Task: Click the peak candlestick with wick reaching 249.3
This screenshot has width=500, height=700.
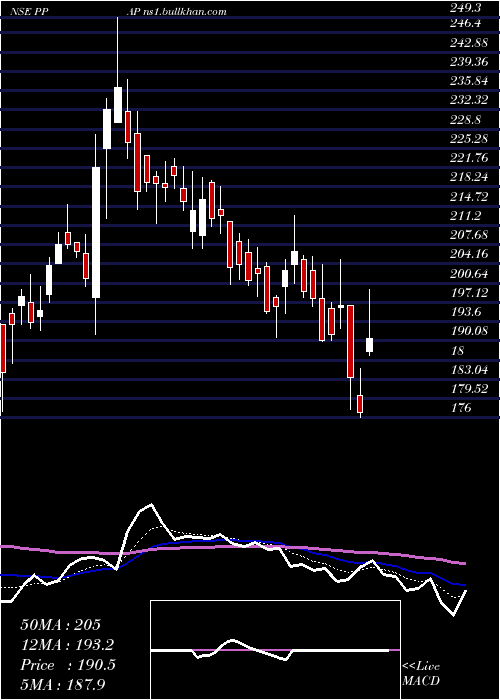Action: pyautogui.click(x=118, y=105)
